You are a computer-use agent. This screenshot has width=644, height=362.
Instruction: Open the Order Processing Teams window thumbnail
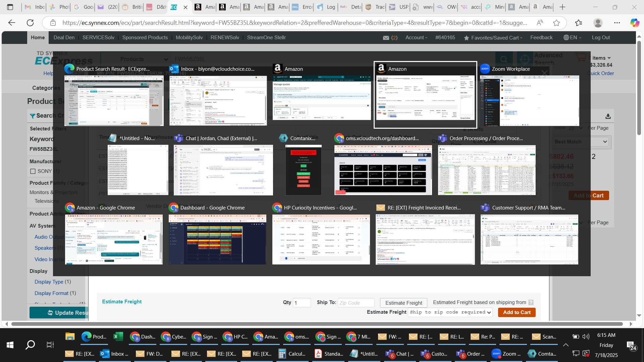tap(487, 170)
